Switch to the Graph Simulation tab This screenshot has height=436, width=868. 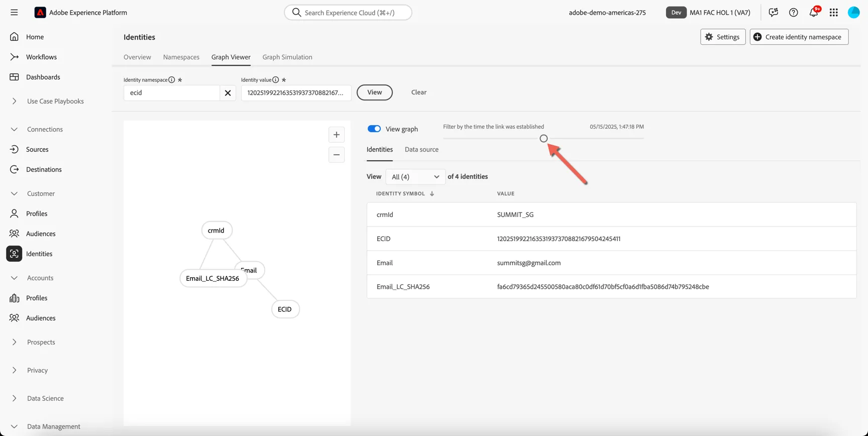coord(287,57)
